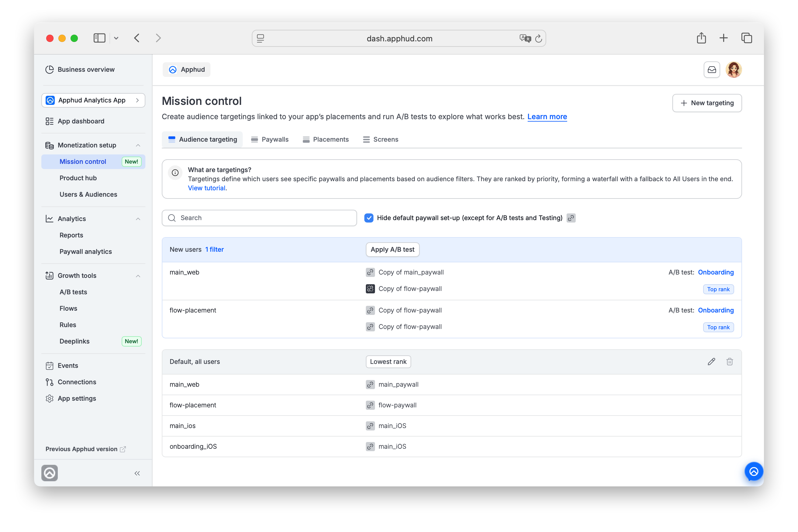Open the Apphud support chat bubble
This screenshot has width=798, height=532.
[x=754, y=471]
